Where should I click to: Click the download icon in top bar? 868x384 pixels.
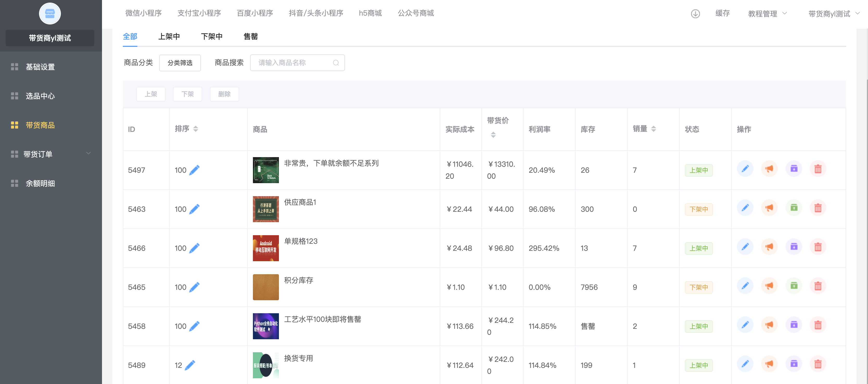[695, 14]
